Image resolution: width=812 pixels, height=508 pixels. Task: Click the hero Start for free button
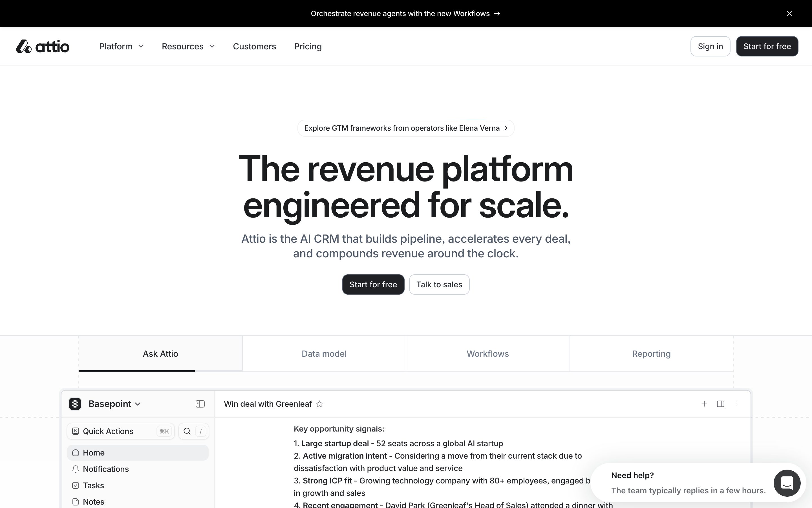coord(373,284)
